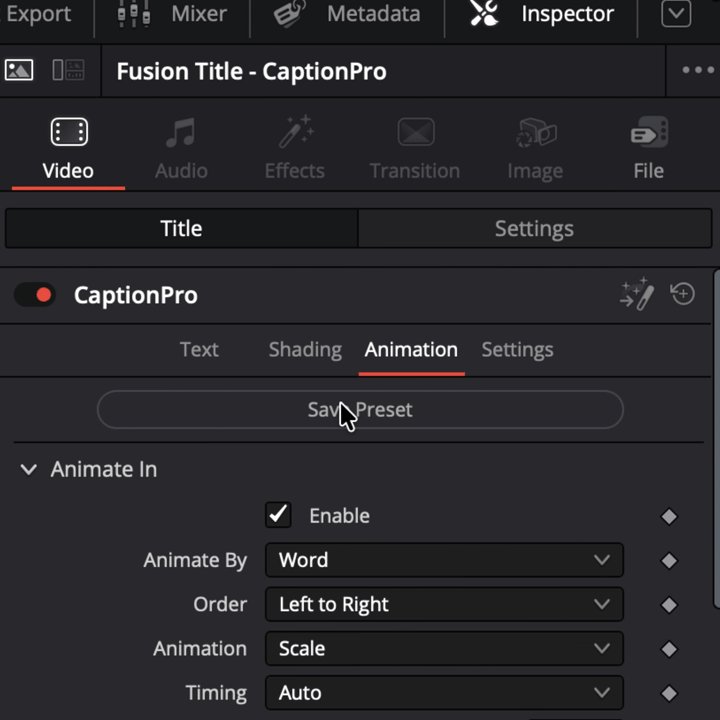Screen dimensions: 720x720
Task: Open the Shading sub-tab
Action: click(305, 350)
